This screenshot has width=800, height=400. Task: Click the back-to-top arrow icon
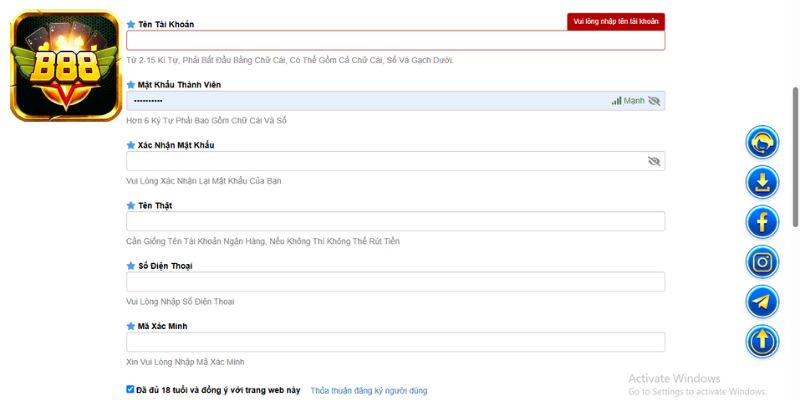762,342
